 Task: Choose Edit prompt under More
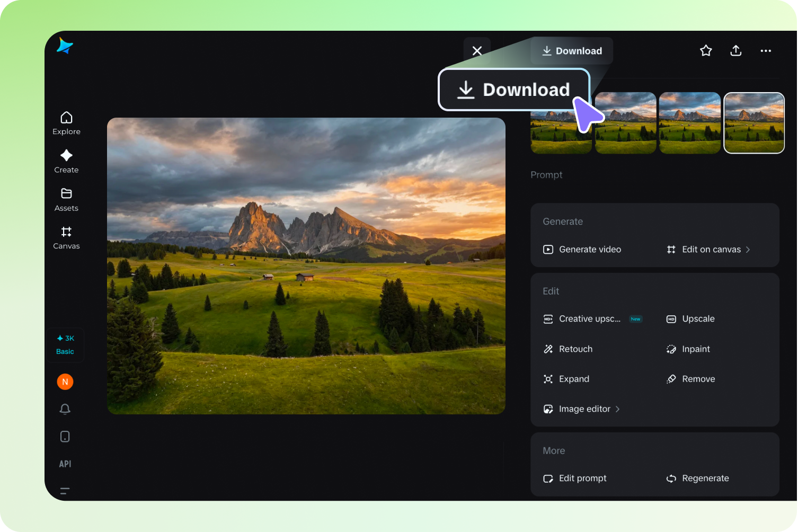pyautogui.click(x=582, y=478)
